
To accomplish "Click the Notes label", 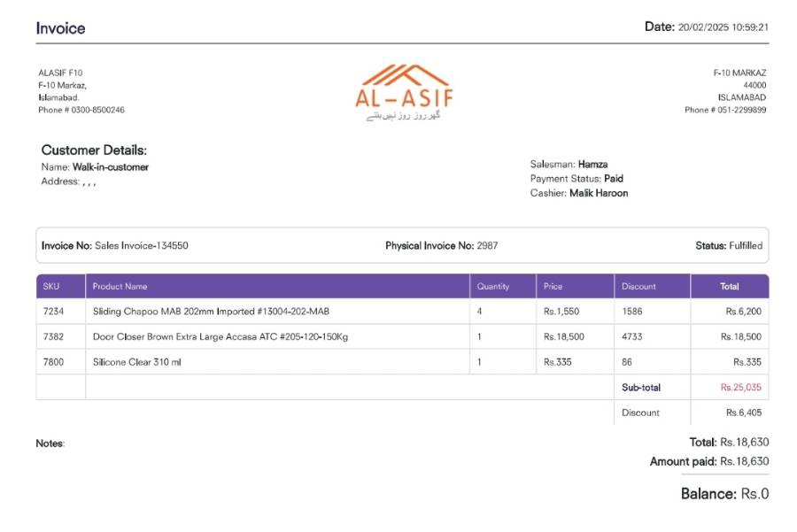I will [50, 443].
